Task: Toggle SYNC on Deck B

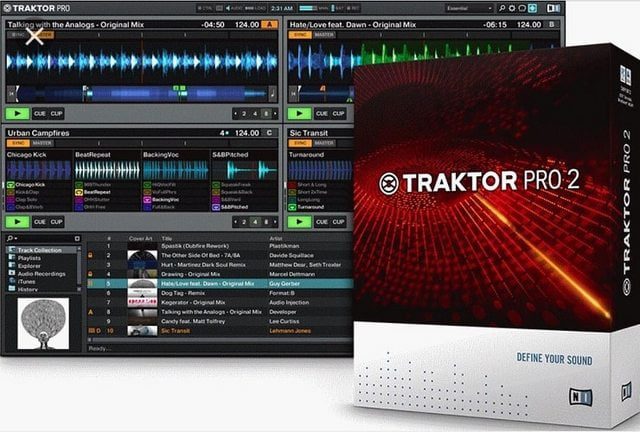Action: [x=300, y=35]
